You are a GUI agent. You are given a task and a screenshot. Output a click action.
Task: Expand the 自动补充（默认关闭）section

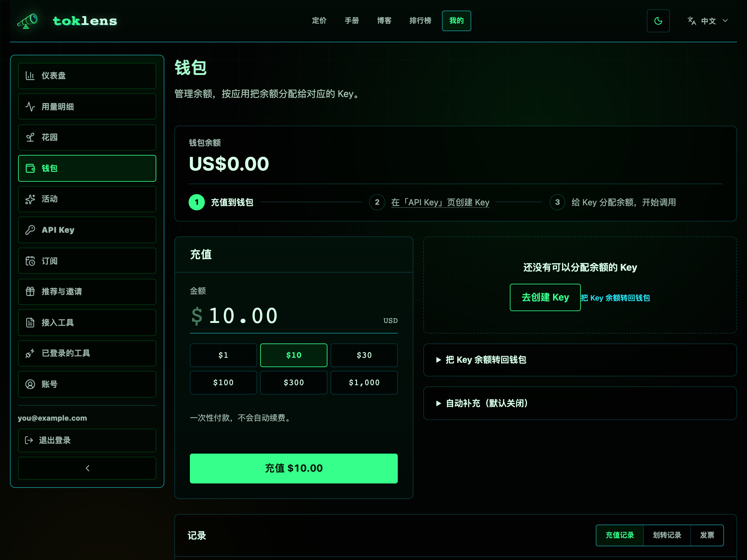tap(580, 403)
